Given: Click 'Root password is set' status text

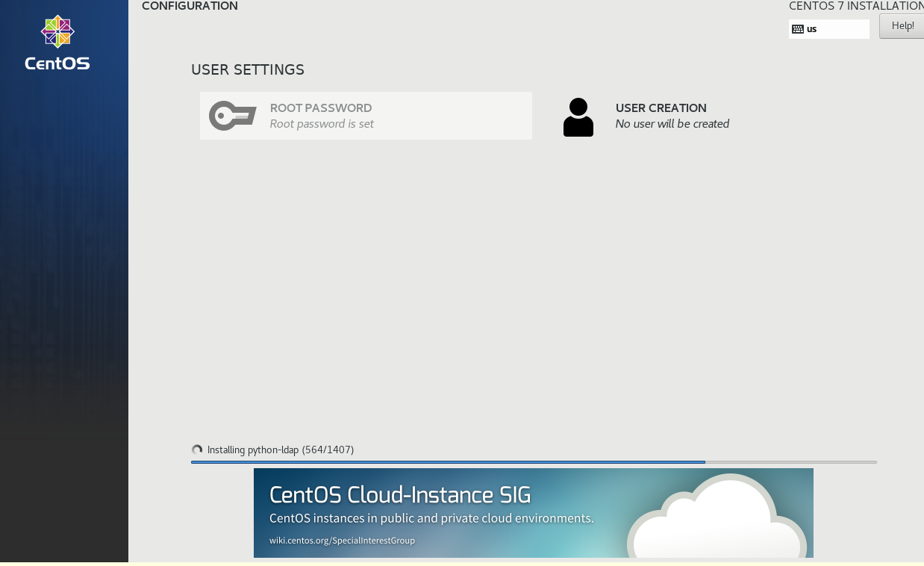Looking at the screenshot, I should (322, 124).
